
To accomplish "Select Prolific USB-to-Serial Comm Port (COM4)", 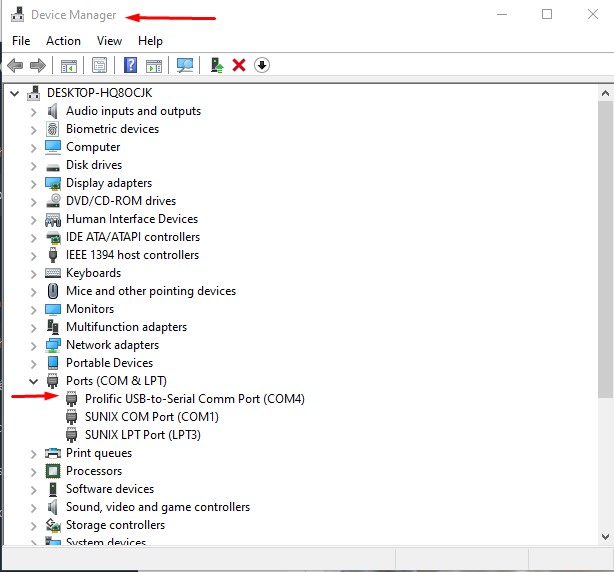I will click(x=195, y=399).
